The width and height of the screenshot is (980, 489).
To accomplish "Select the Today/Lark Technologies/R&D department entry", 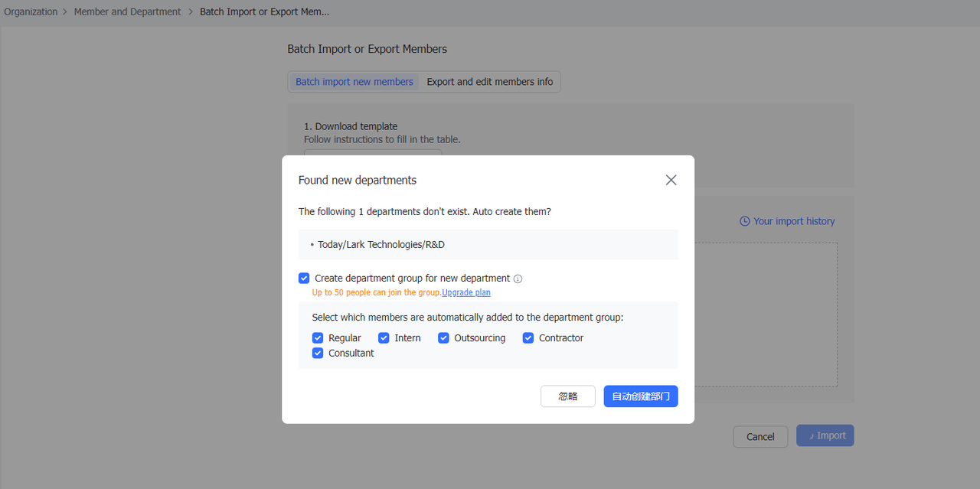I will [381, 245].
